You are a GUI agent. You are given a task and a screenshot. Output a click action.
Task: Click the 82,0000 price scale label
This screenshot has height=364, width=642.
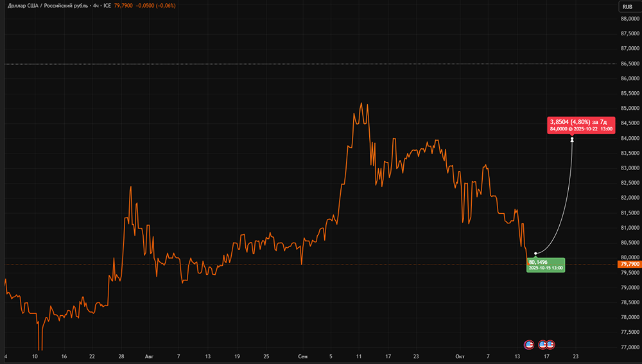[x=630, y=198]
